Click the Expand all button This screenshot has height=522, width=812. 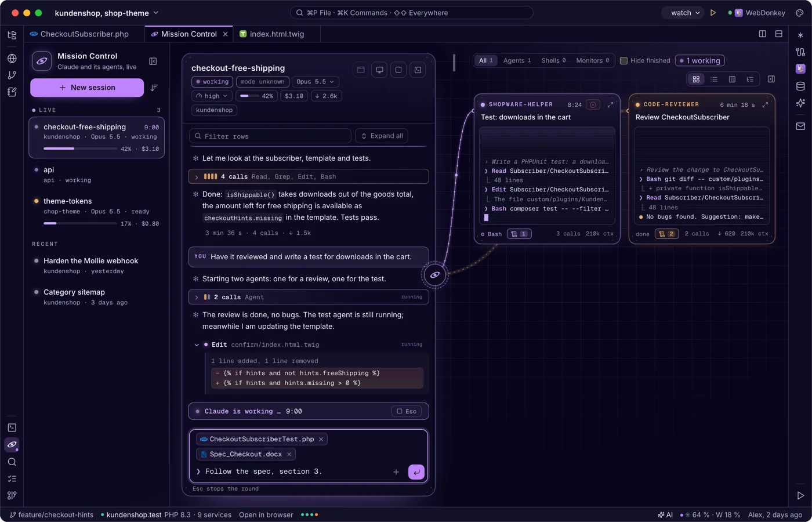382,136
